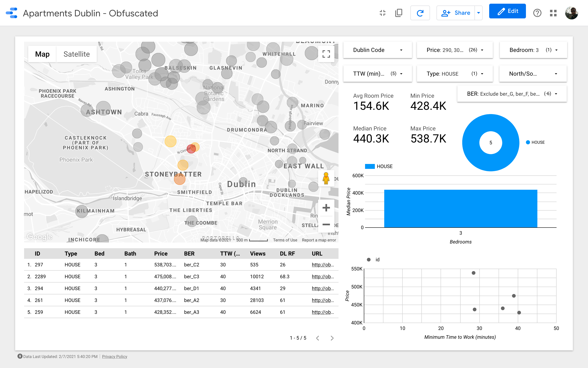The height and width of the screenshot is (368, 588).
Task: Click the HOUSE legend dot of donut chart
Action: pos(528,142)
